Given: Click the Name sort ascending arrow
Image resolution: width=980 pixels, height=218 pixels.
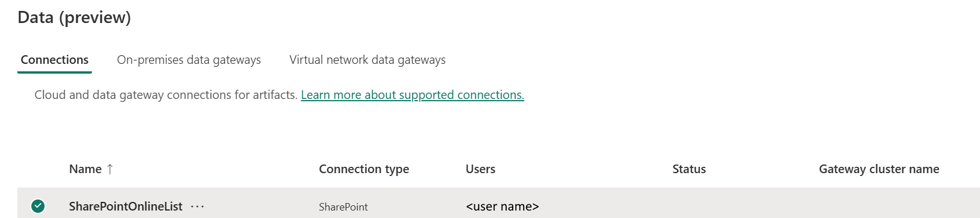Looking at the screenshot, I should (110, 169).
